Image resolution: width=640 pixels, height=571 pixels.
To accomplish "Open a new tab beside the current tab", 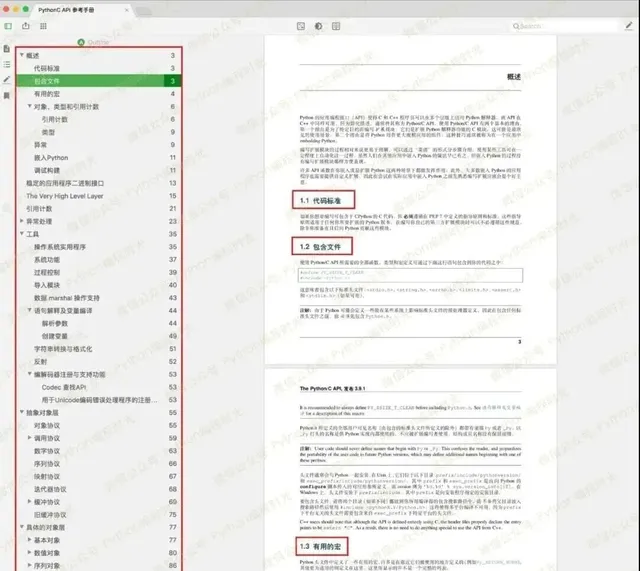I will click(x=143, y=11).
